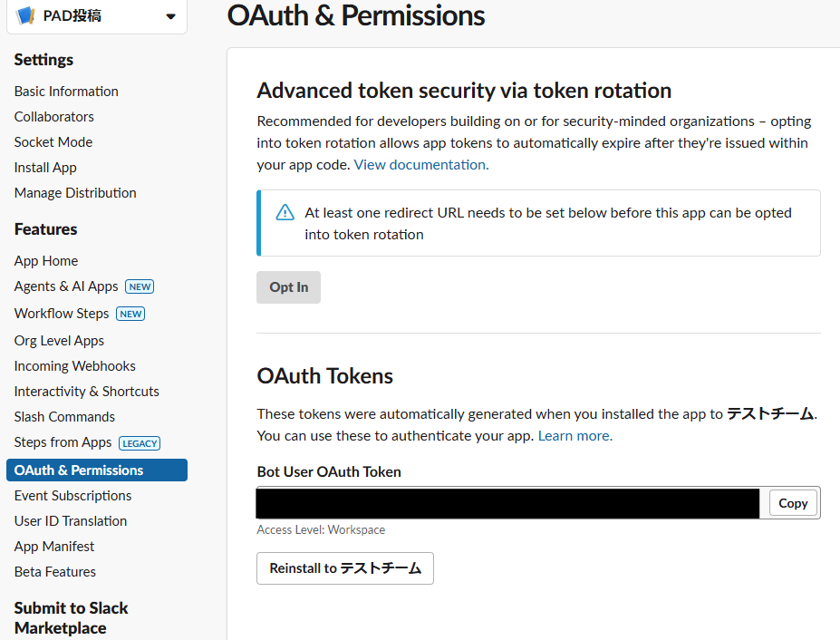Navigate to App Home feature

(x=46, y=261)
